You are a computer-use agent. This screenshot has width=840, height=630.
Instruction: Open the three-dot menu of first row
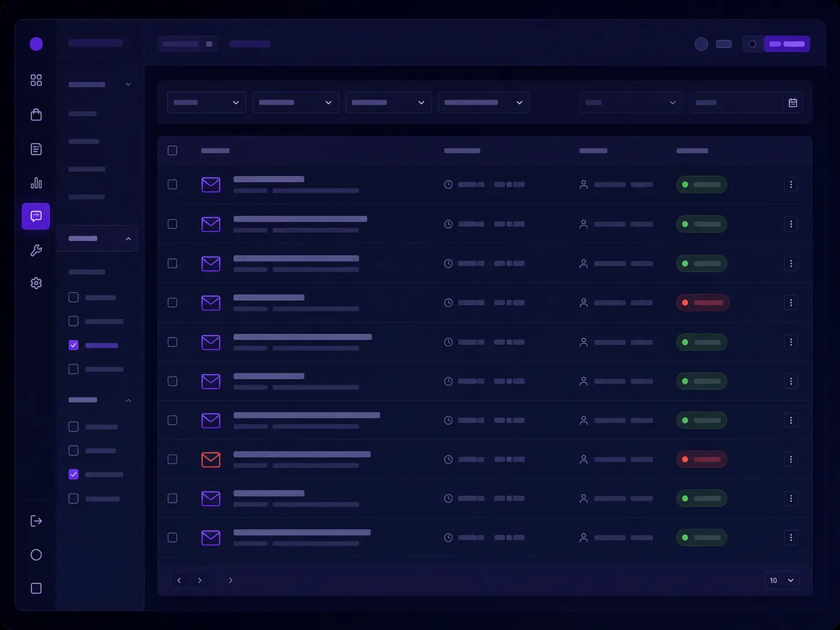coord(791,184)
